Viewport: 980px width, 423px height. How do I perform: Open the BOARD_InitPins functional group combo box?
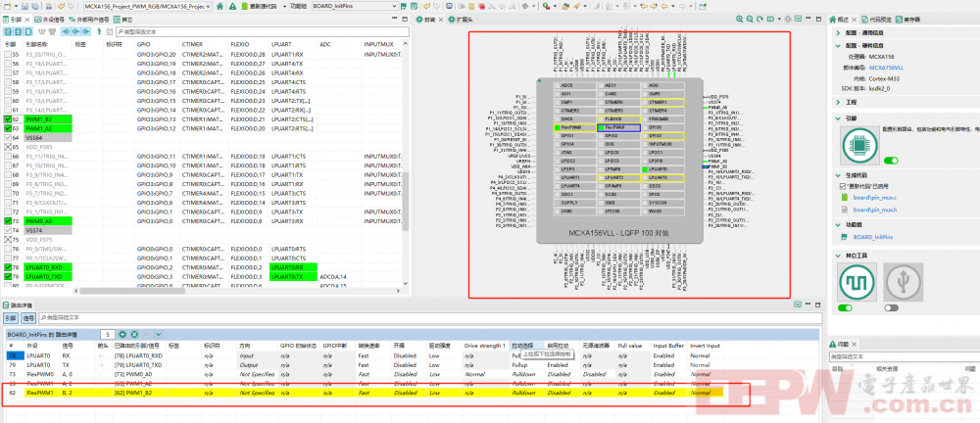(355, 6)
